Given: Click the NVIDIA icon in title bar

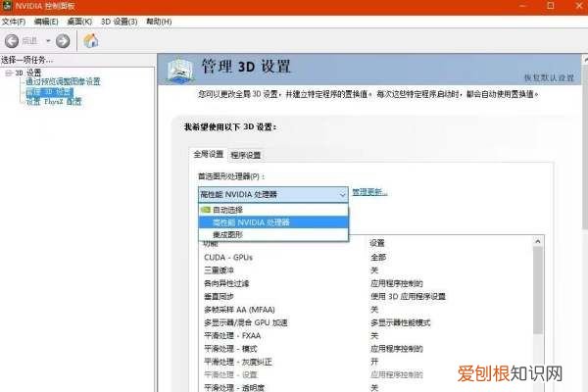Looking at the screenshot, I should 7,6.
